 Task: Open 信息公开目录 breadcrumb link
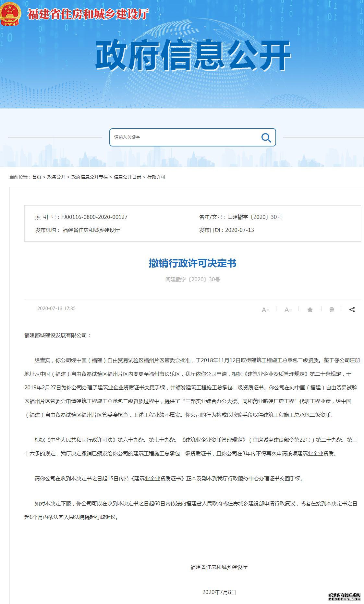tap(127, 177)
